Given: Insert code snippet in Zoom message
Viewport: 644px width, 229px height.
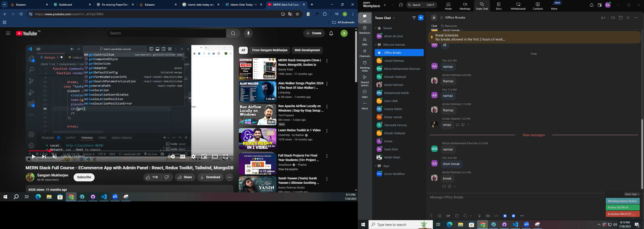Looking at the screenshot, I should click(496, 216).
